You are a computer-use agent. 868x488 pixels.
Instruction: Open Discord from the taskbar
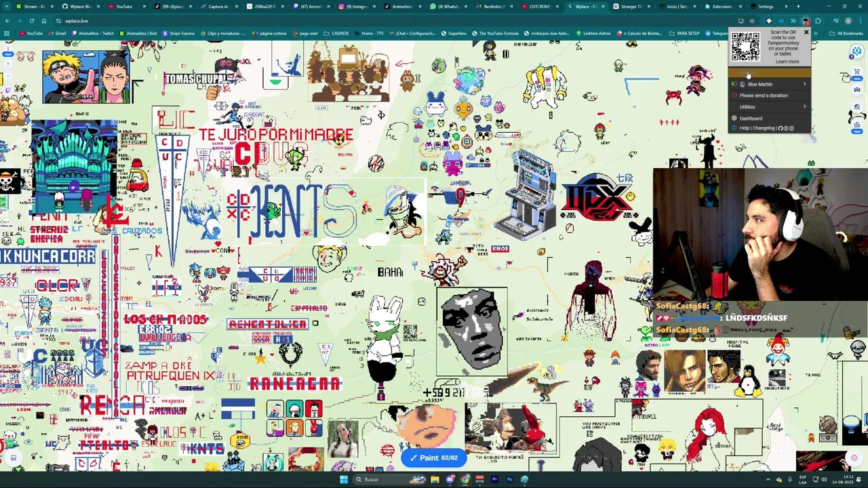450,479
